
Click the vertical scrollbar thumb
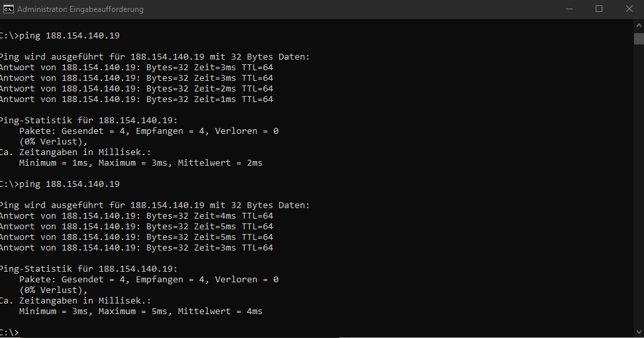[639, 37]
